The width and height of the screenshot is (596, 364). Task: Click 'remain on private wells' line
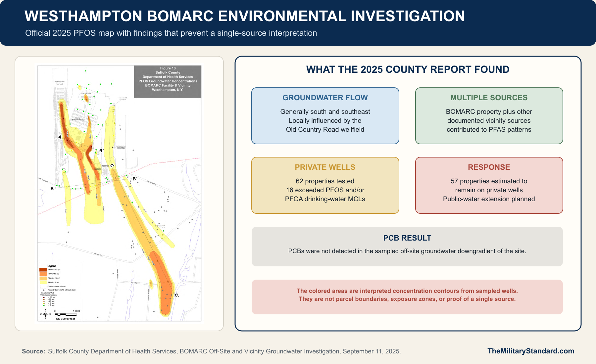coord(489,190)
